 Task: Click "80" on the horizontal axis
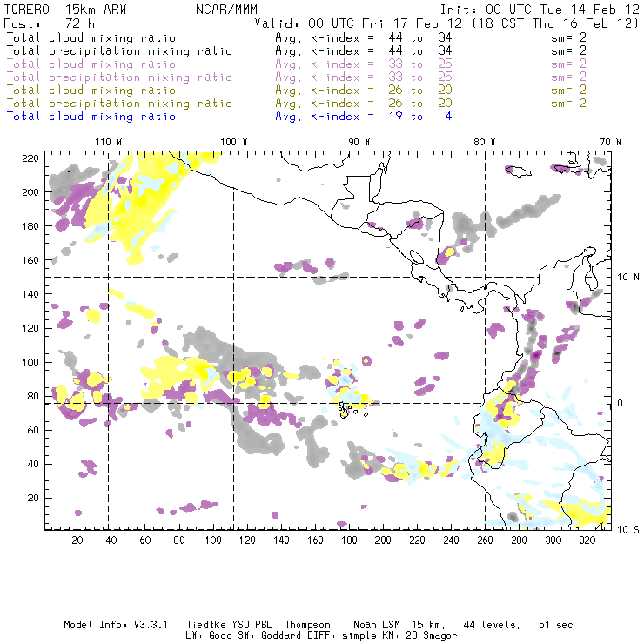(179, 540)
